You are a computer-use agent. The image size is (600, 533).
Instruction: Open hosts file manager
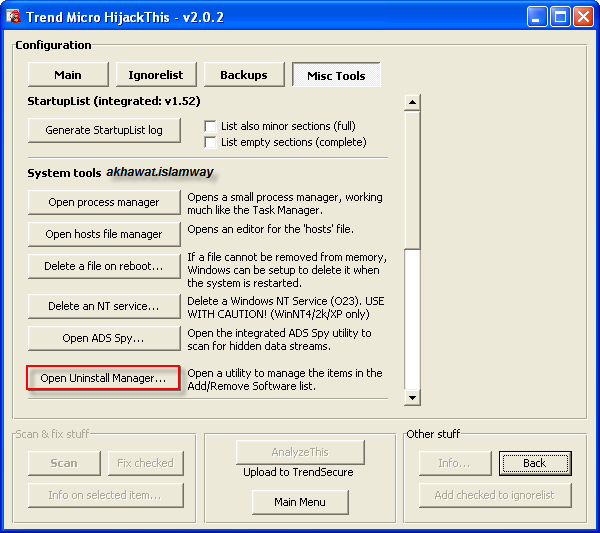(104, 234)
